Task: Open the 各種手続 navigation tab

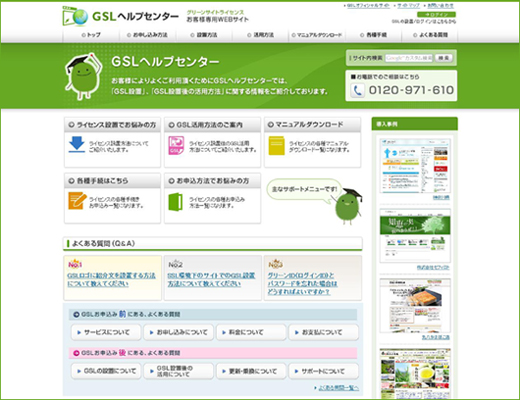Action: tap(373, 35)
